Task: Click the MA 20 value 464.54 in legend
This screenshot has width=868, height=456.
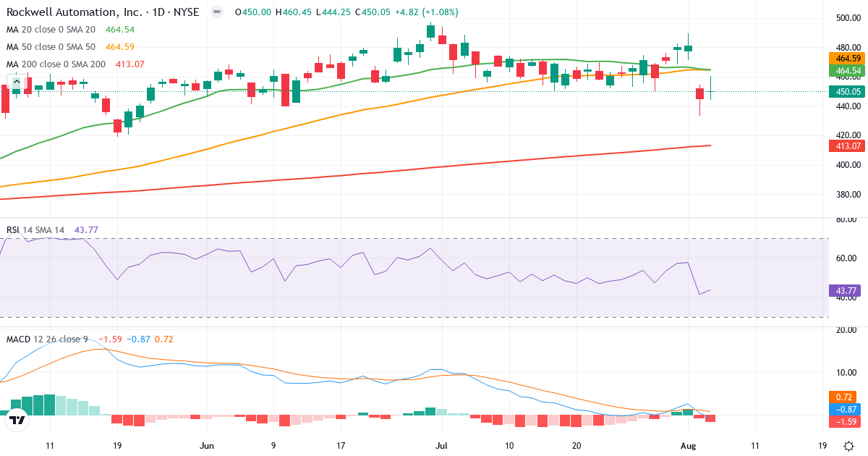Action: coord(120,30)
